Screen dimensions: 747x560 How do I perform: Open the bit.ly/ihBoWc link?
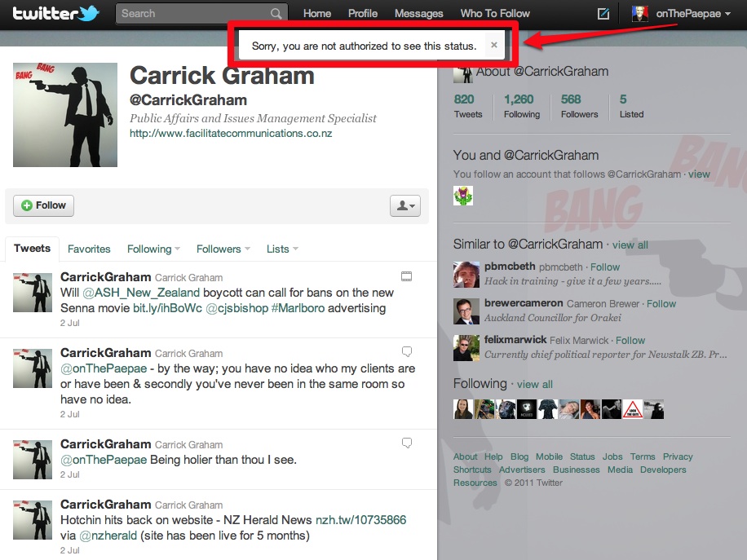pos(167,308)
